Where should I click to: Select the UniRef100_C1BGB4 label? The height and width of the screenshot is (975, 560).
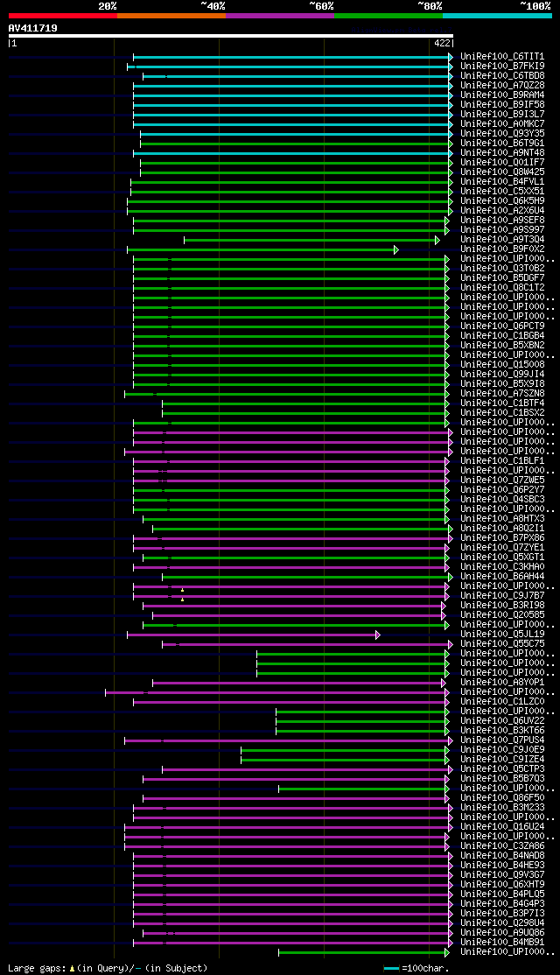tap(503, 336)
